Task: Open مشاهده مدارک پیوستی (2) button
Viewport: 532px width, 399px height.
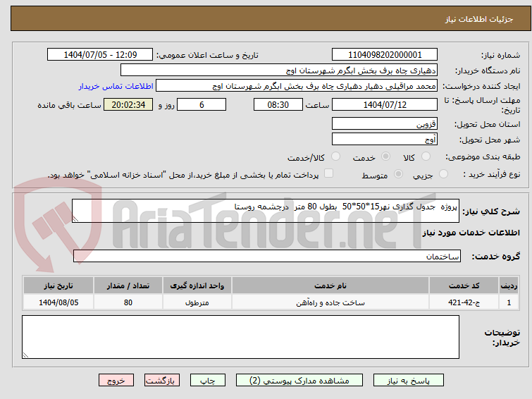Action: (x=299, y=381)
